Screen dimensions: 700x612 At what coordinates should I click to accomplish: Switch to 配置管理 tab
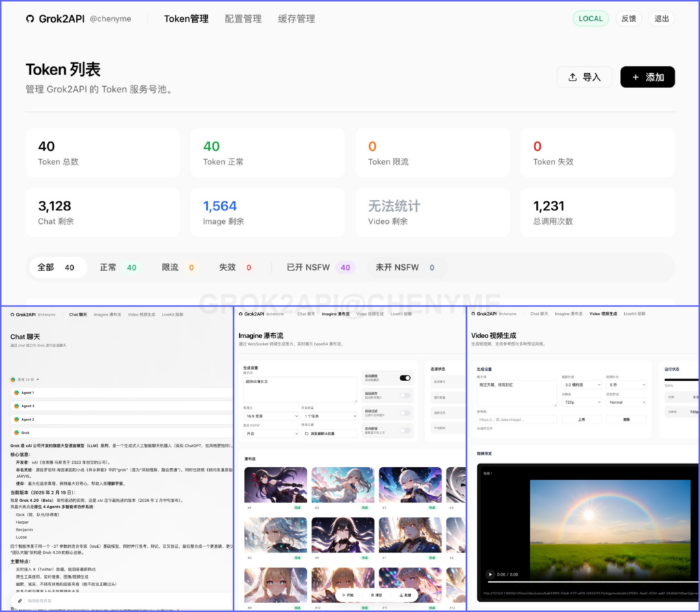pos(243,19)
